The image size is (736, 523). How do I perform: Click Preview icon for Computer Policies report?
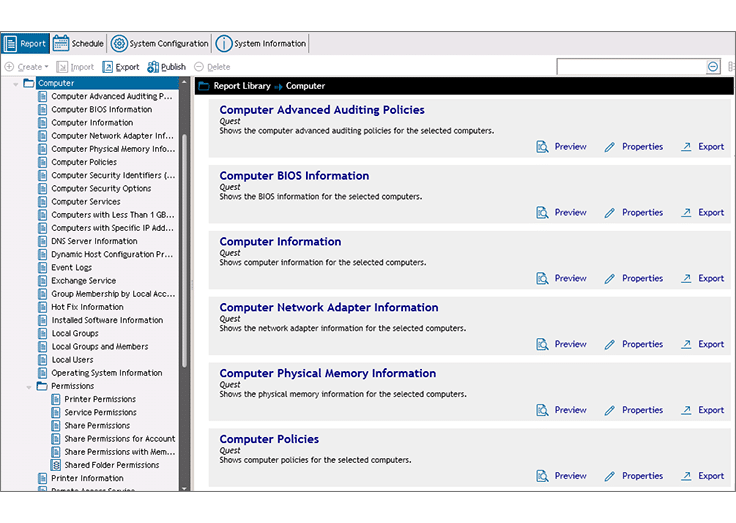click(x=542, y=476)
